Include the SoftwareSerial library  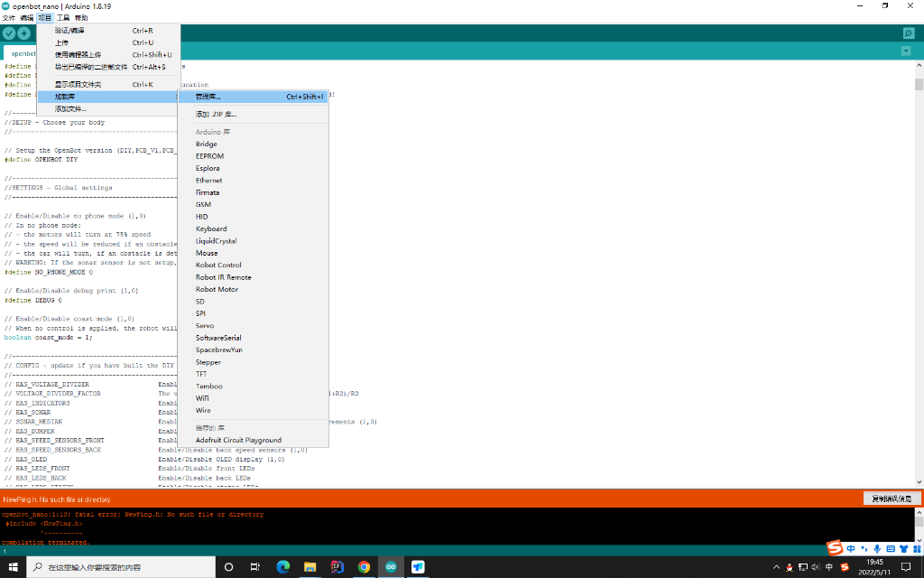[x=254, y=338]
